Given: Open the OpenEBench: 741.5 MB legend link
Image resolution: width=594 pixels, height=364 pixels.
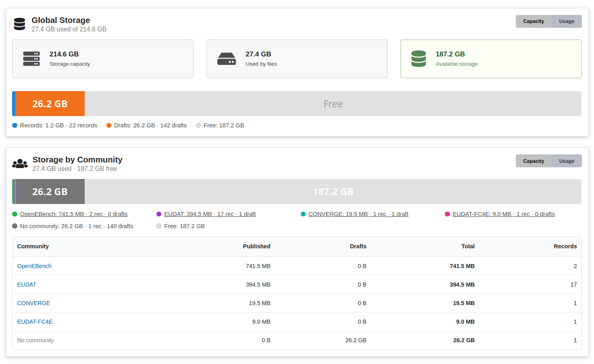Looking at the screenshot, I should pyautogui.click(x=74, y=214).
